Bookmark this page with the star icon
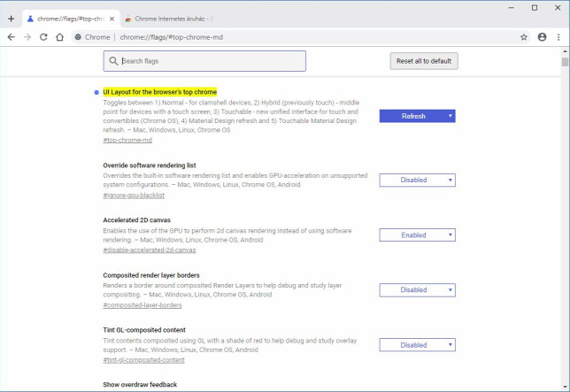Screen dimensions: 570x392 (524, 37)
